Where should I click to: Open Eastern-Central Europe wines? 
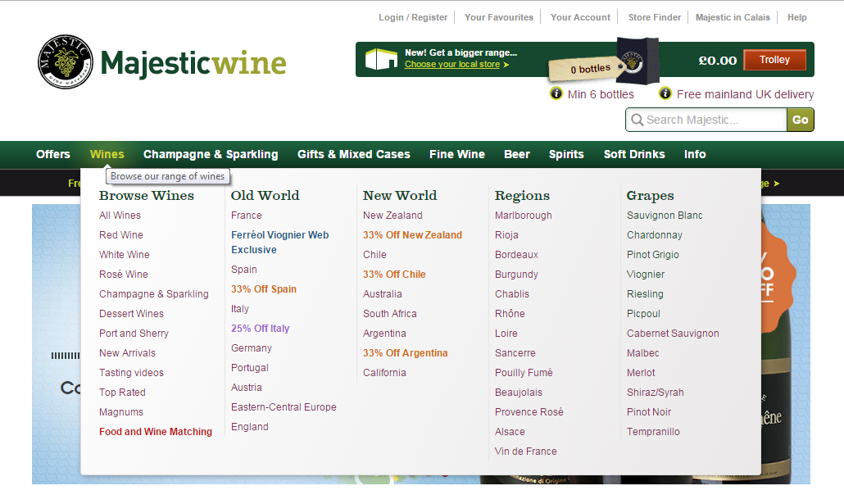pyautogui.click(x=284, y=407)
